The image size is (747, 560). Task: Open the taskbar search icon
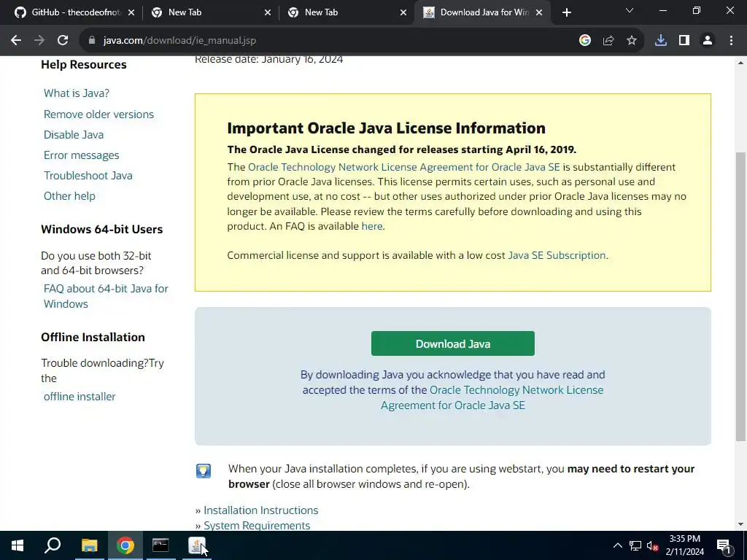53,545
